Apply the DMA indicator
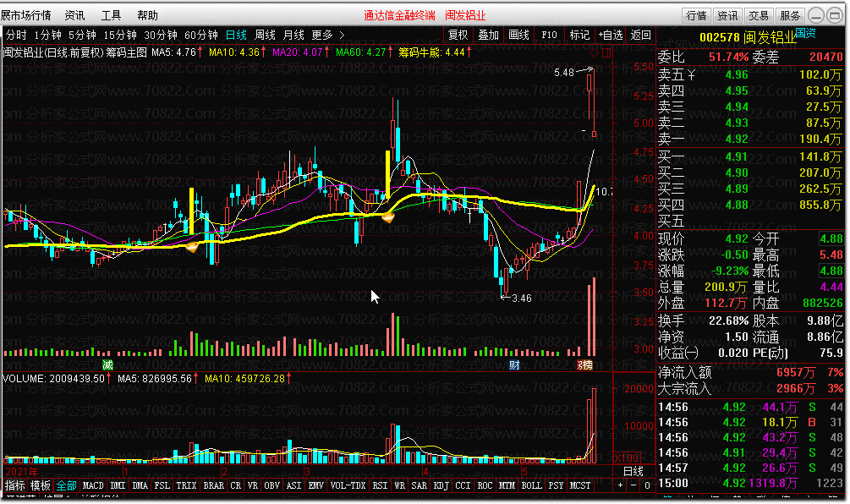Image resolution: width=850 pixels, height=504 pixels. tap(140, 485)
